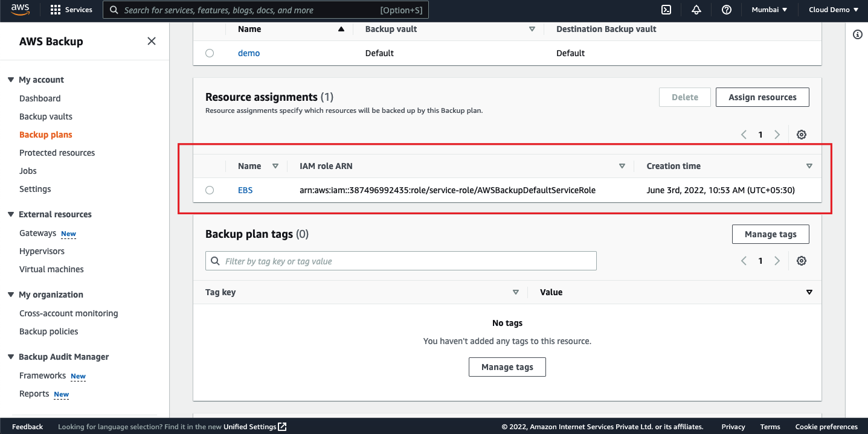Viewport: 868px width, 434px height.
Task: Open Cross-account monitoring in the sidebar
Action: tap(69, 313)
